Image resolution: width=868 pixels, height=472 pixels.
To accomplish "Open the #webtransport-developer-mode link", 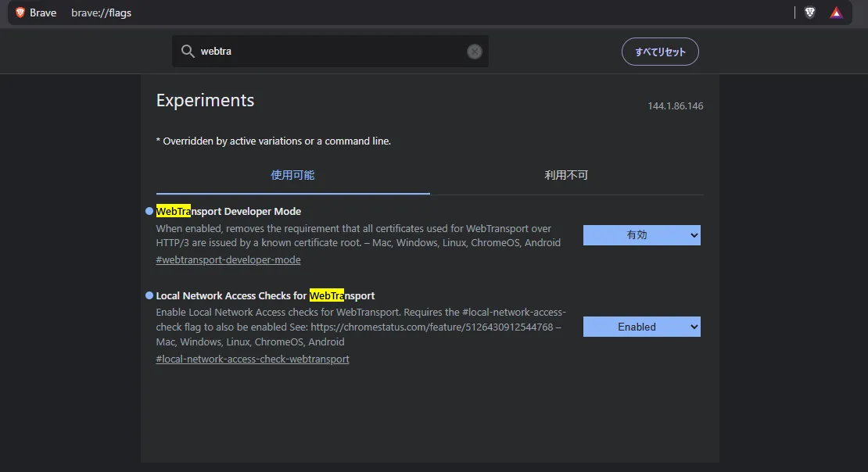I will coord(228,260).
